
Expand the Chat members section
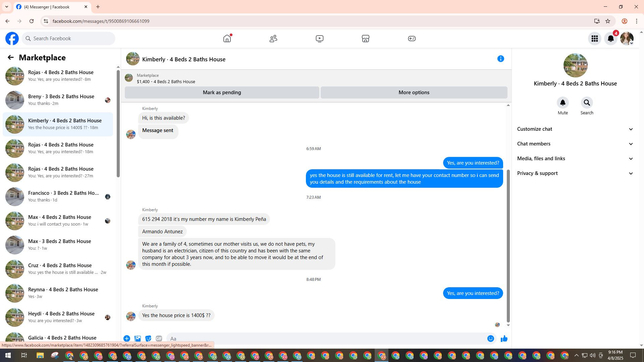(575, 144)
